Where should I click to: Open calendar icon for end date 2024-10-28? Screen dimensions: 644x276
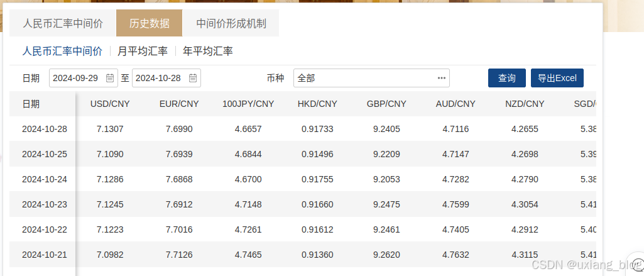193,78
